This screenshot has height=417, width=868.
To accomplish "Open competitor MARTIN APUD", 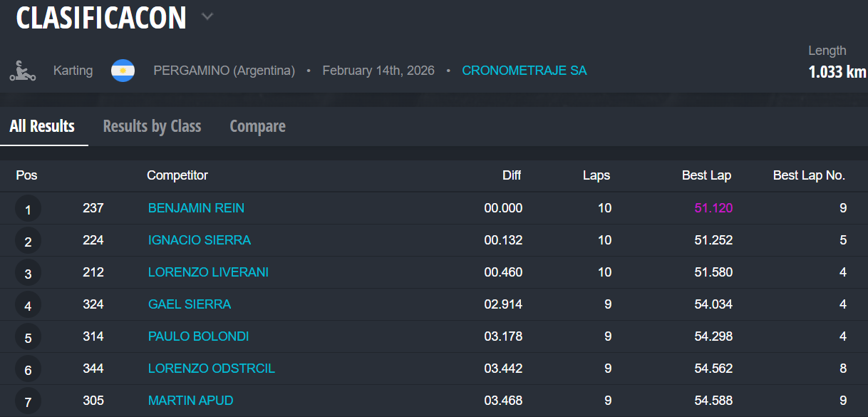I will pyautogui.click(x=190, y=401).
